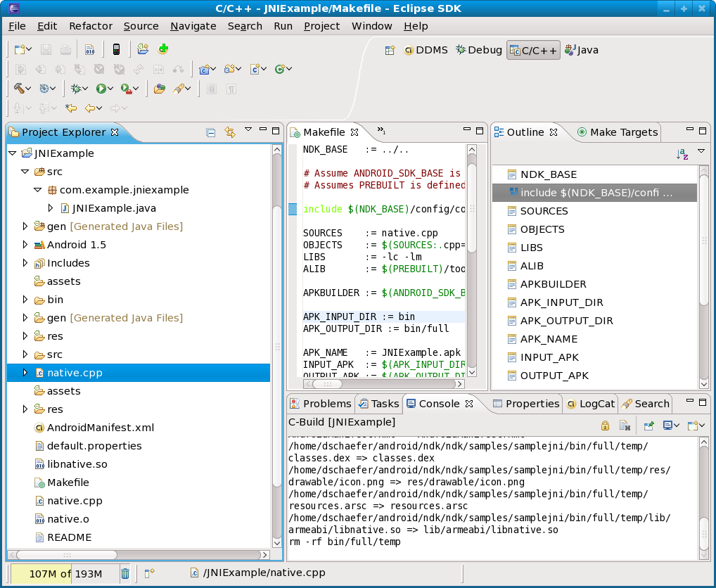This screenshot has height=588, width=716.
Task: Toggle Scroll Lock in Console view
Action: 605,425
